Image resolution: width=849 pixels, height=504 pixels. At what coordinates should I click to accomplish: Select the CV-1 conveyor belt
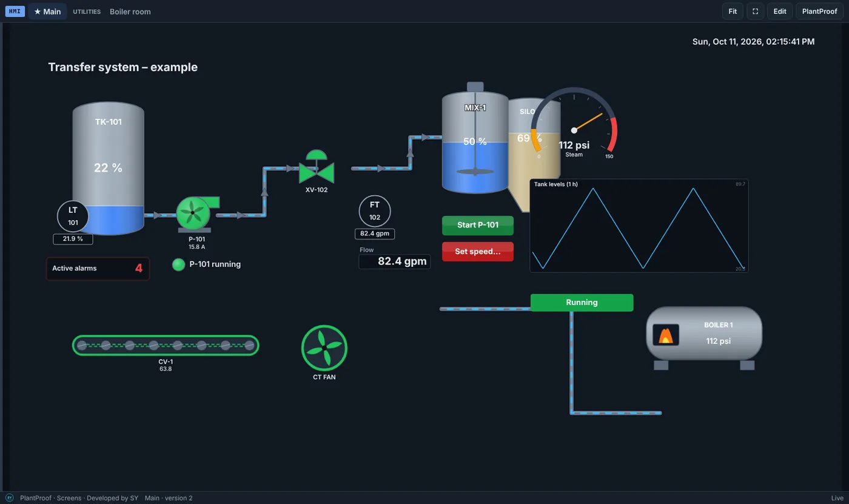[x=166, y=346]
